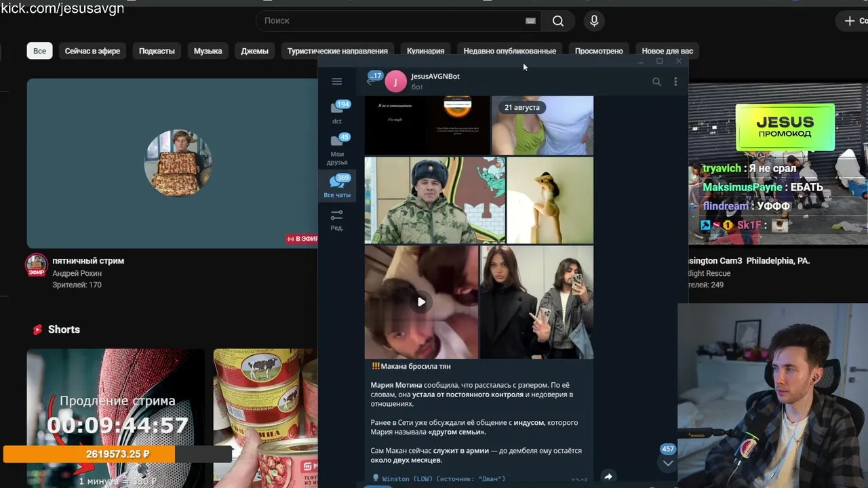
Task: Click the Winston (LDW) source signature
Action: click(443, 479)
